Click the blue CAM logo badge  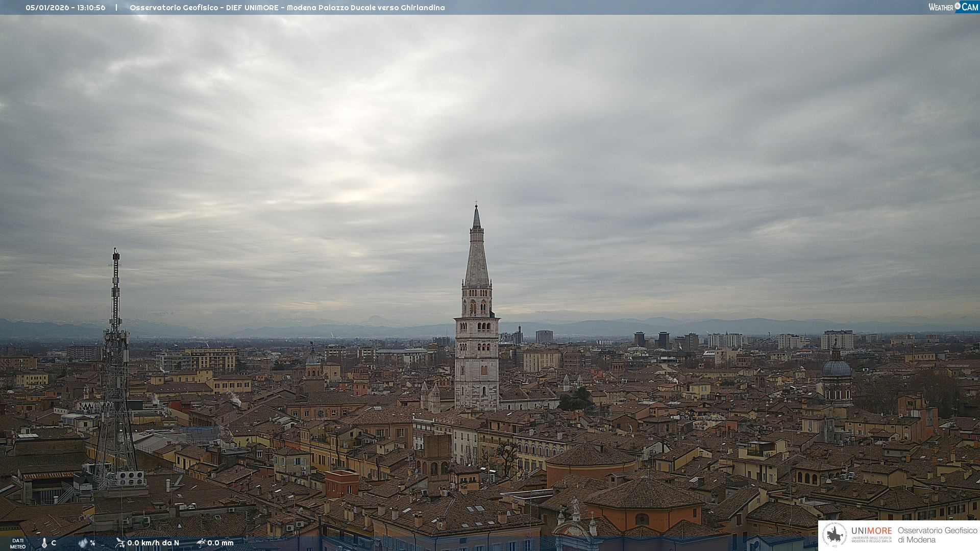(969, 7)
